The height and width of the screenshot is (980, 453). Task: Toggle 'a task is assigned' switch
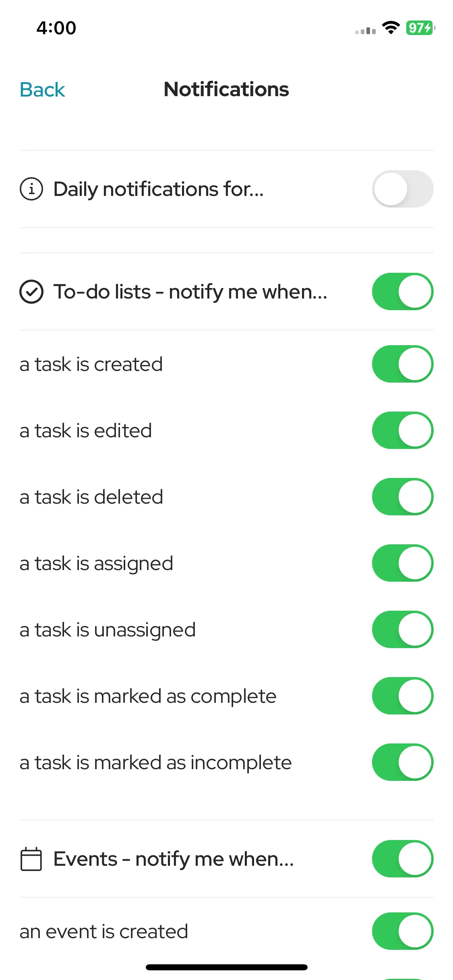point(403,563)
